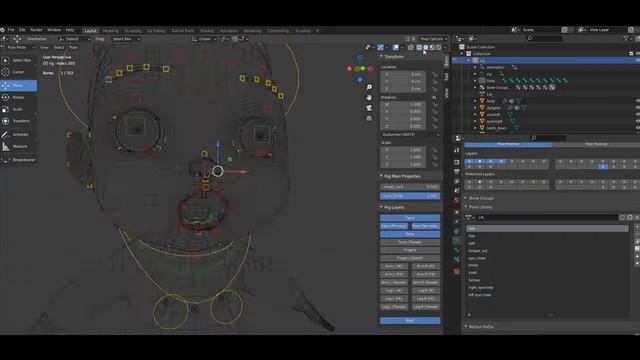This screenshot has width=640, height=360.
Task: Open the Tool tab in sidebar
Action: click(446, 76)
